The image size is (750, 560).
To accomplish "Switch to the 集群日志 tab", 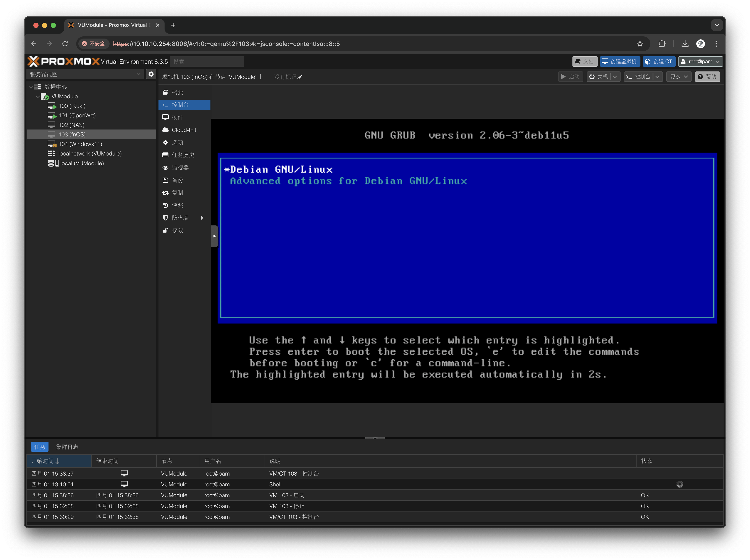I will click(x=67, y=447).
